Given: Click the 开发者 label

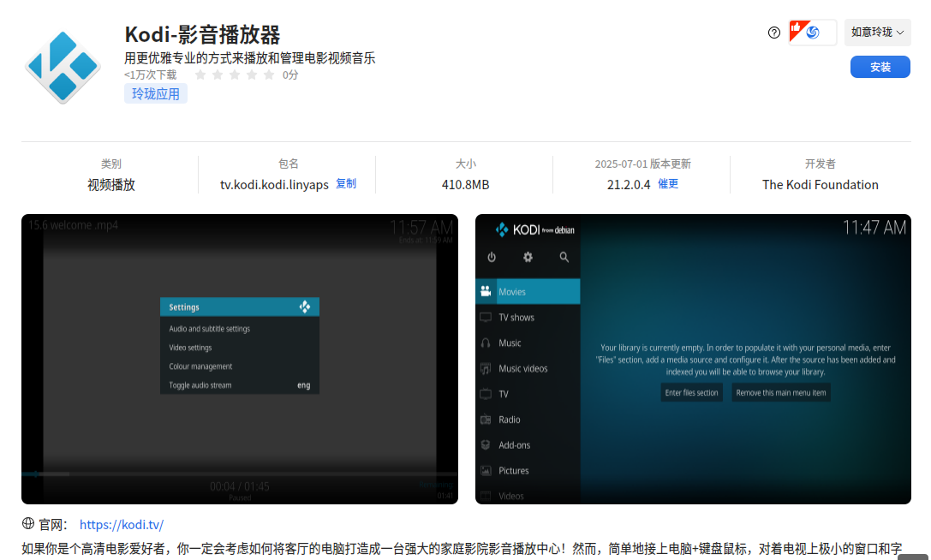Looking at the screenshot, I should click(x=820, y=164).
